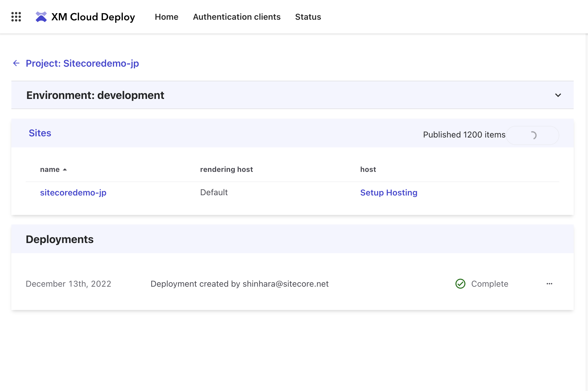Click the 'December 13th, 2022' deployment date
This screenshot has width=588, height=391.
coord(68,284)
